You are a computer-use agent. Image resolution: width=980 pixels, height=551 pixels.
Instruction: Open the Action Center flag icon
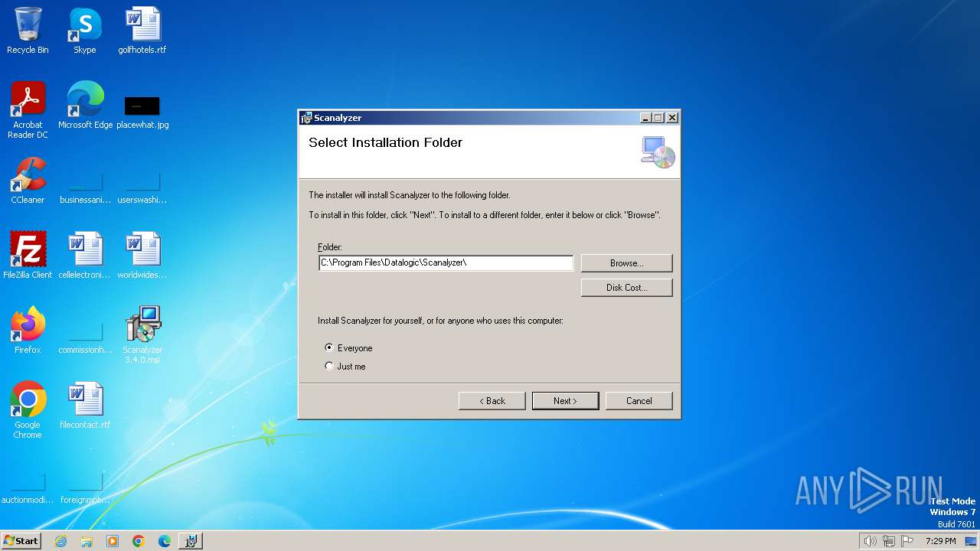tap(908, 541)
